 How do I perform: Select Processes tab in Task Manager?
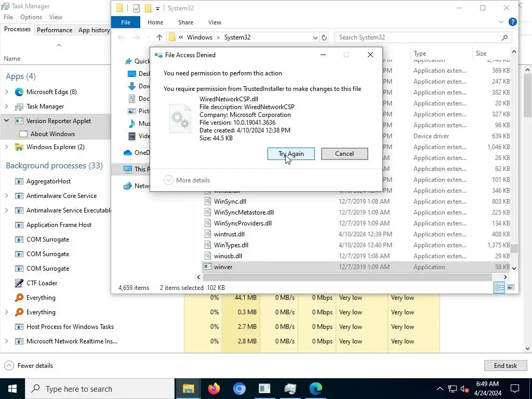click(x=17, y=30)
